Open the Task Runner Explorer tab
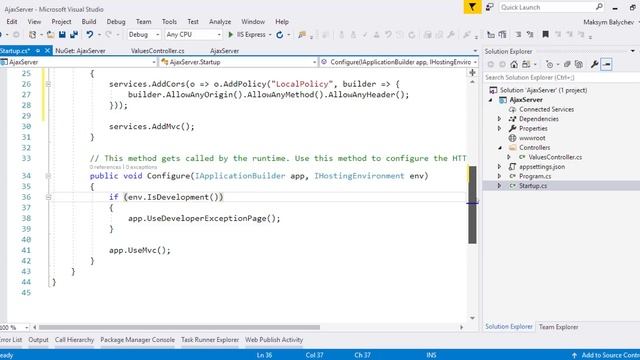 click(210, 340)
